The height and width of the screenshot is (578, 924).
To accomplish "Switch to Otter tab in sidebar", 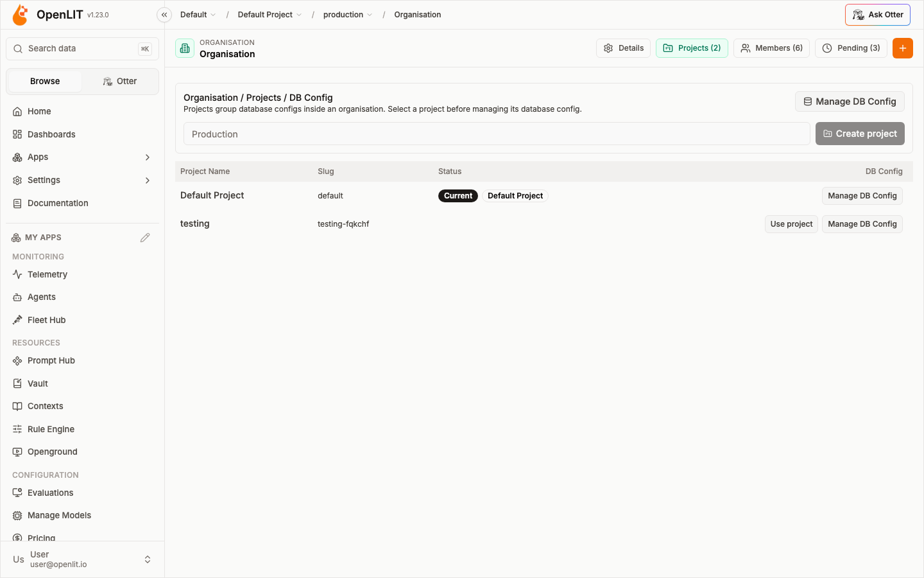I will click(x=119, y=82).
